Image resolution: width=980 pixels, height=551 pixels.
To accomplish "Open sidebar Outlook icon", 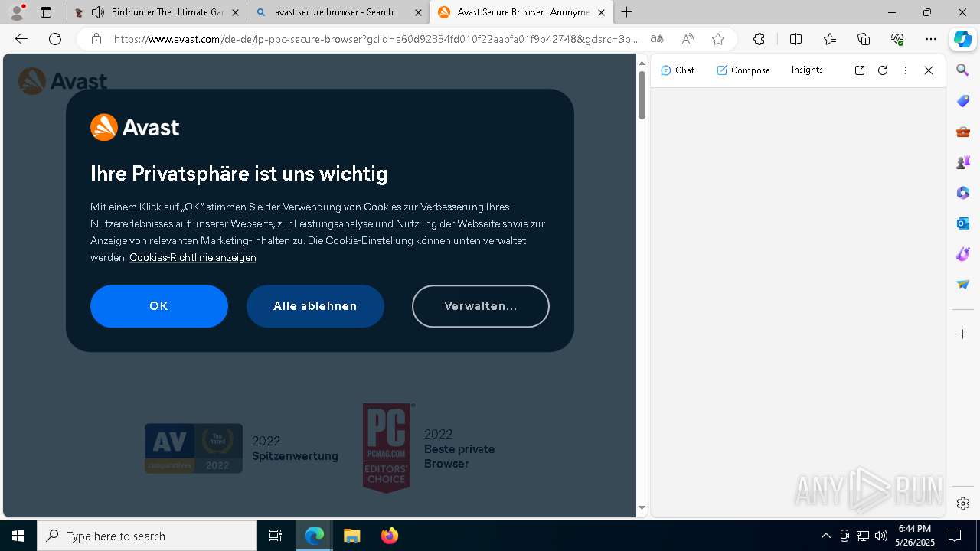I will pyautogui.click(x=963, y=223).
